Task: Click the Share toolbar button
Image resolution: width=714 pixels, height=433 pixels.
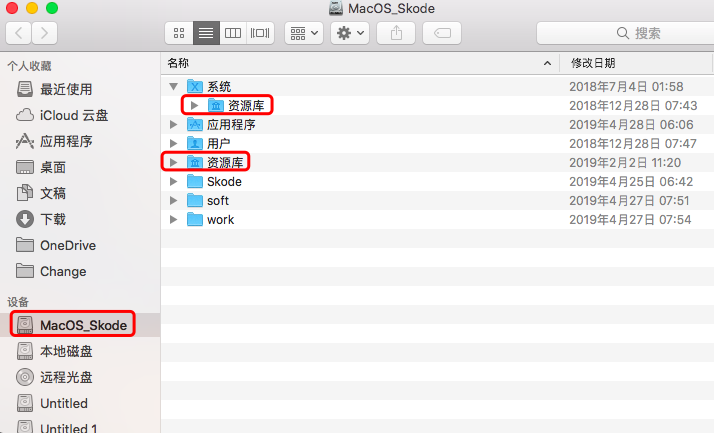Action: point(396,33)
